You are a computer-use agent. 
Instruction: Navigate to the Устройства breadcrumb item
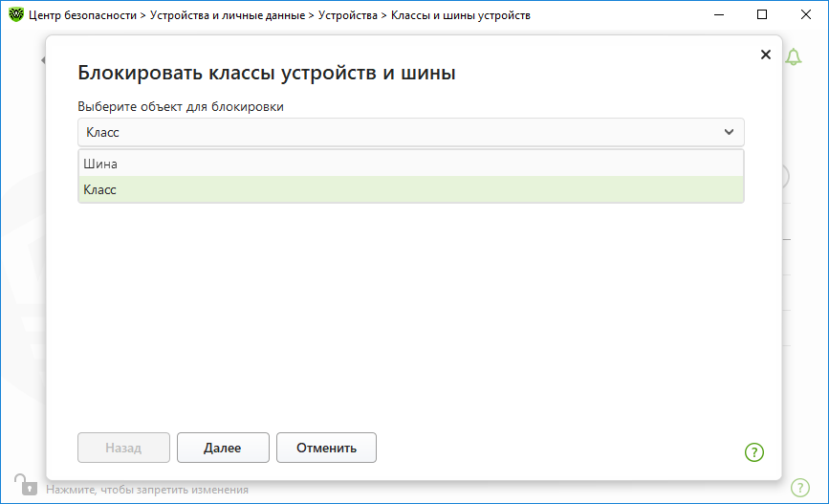coord(348,15)
